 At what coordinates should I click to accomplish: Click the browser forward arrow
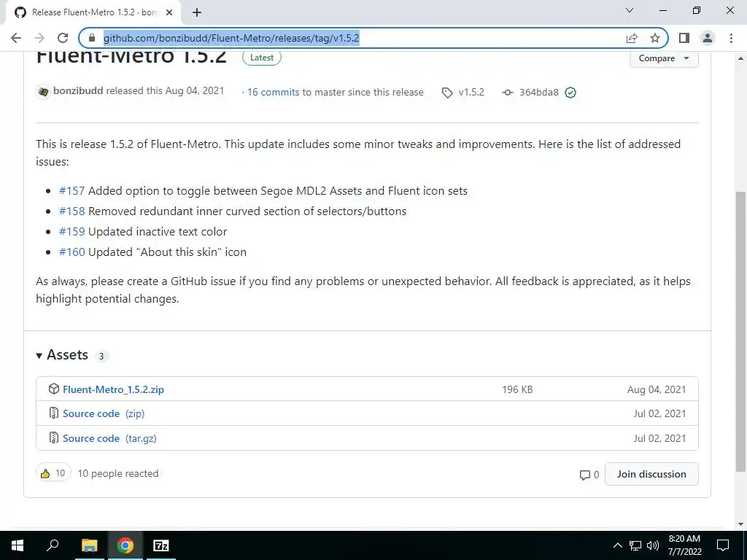[39, 38]
